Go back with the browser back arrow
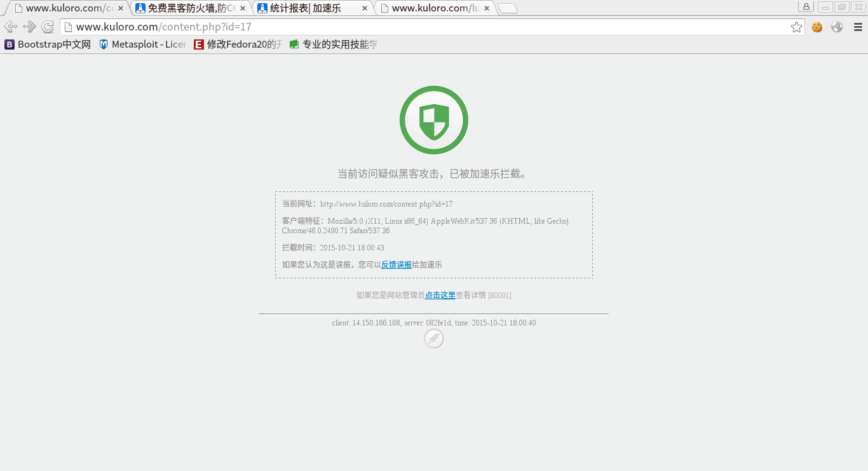868x471 pixels. tap(10, 27)
